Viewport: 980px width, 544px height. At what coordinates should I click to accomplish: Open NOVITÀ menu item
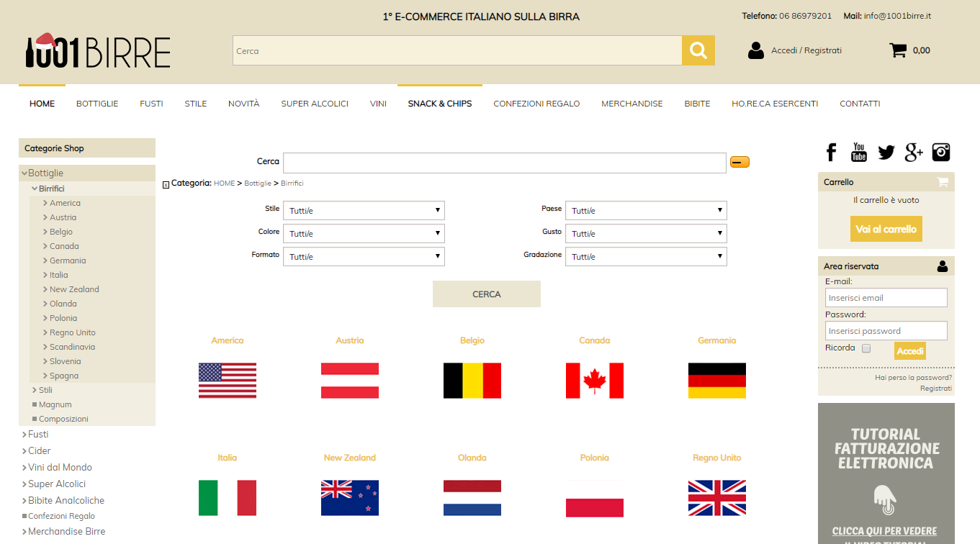coord(244,104)
